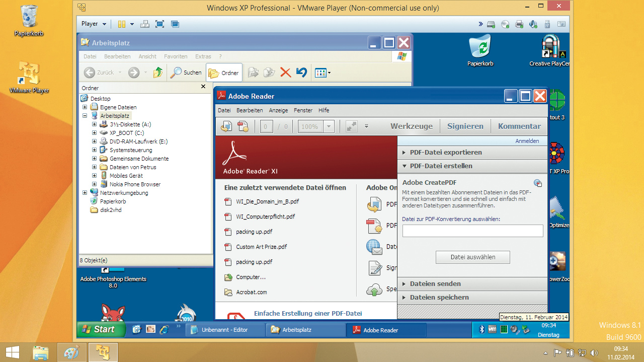
Task: Select Gemeinsame Dokumente in folder tree
Action: point(139,159)
